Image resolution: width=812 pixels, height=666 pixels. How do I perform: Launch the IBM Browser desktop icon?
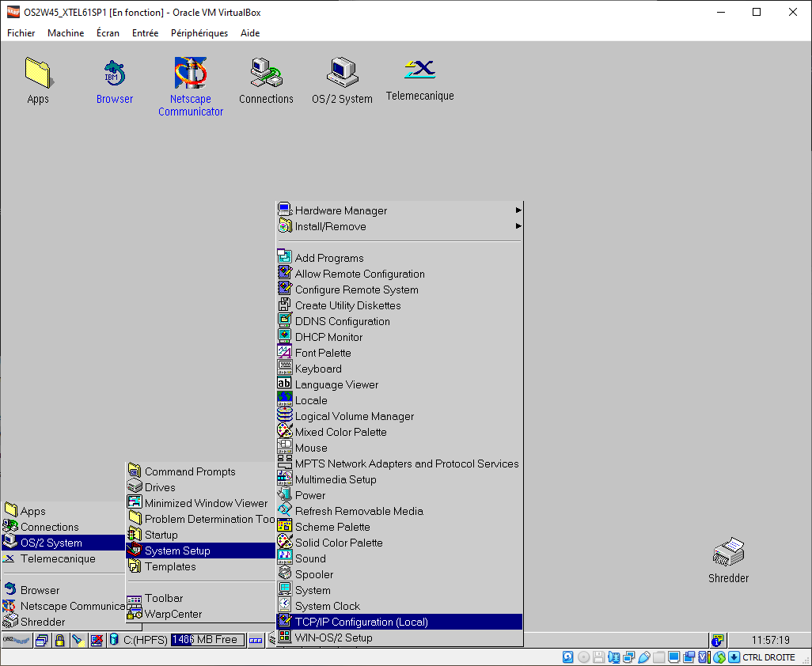[115, 74]
